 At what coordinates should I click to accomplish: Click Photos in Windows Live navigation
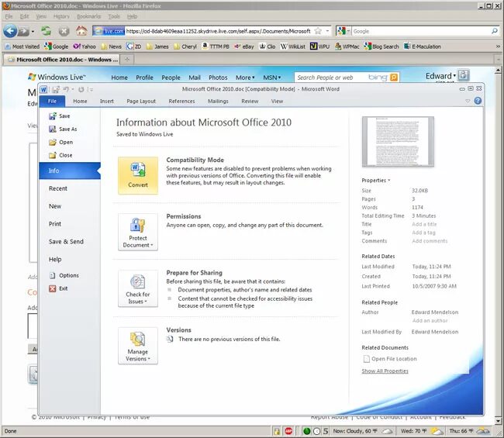pos(218,78)
